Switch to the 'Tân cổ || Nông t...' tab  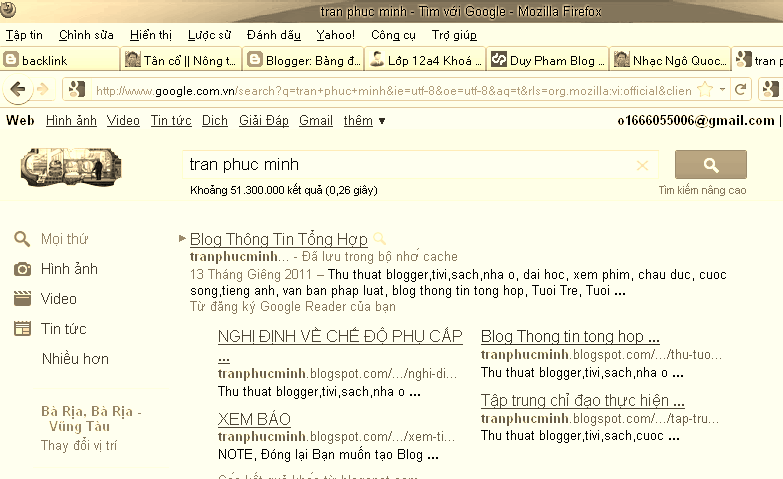181,60
